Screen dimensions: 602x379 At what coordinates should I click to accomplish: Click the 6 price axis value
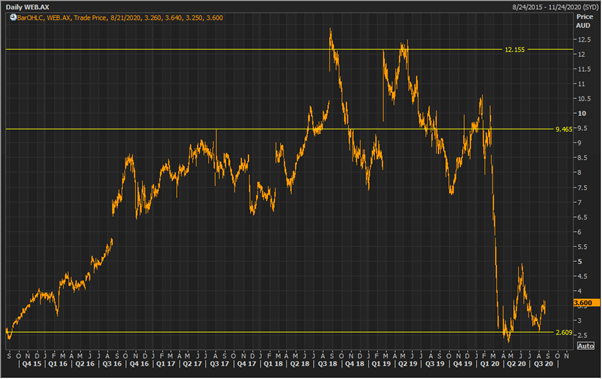tap(580, 232)
